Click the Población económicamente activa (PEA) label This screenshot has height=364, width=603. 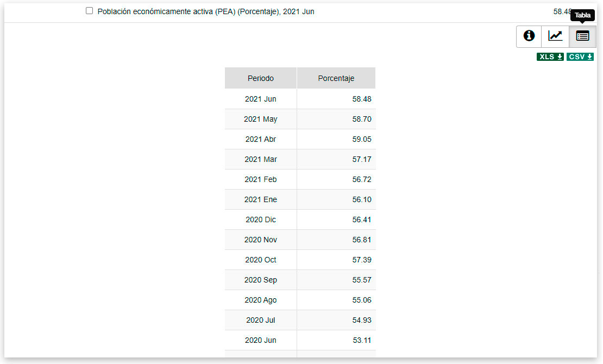point(206,11)
